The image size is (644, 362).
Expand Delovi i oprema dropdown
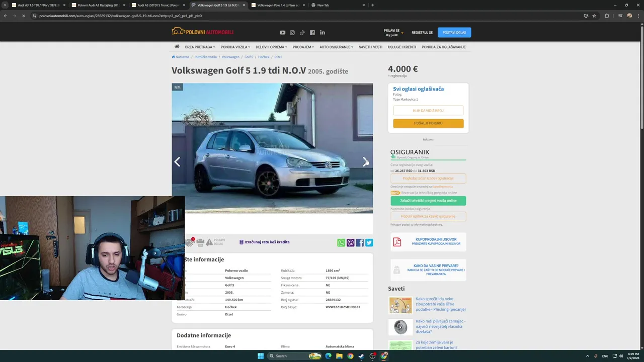[271, 47]
